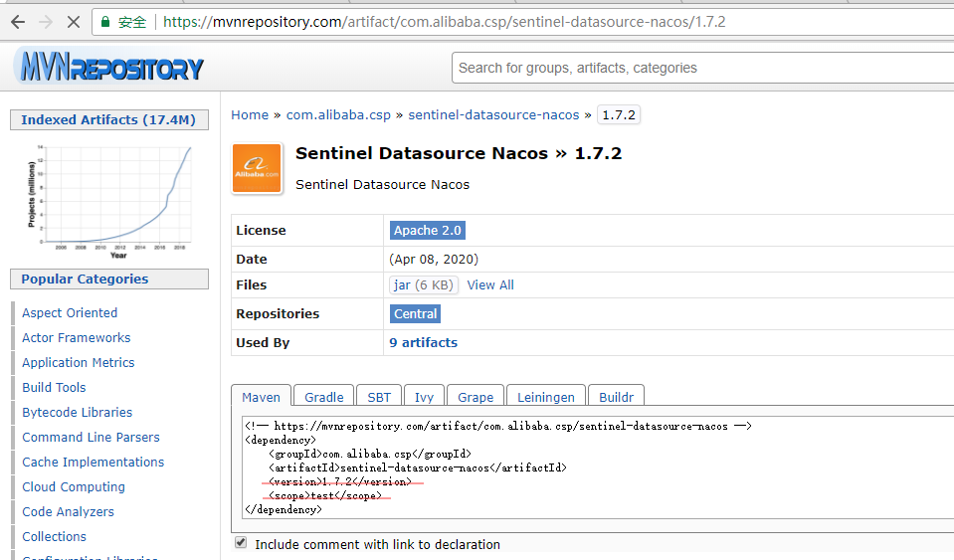
Task: Open the Collections category
Action: click(x=54, y=537)
